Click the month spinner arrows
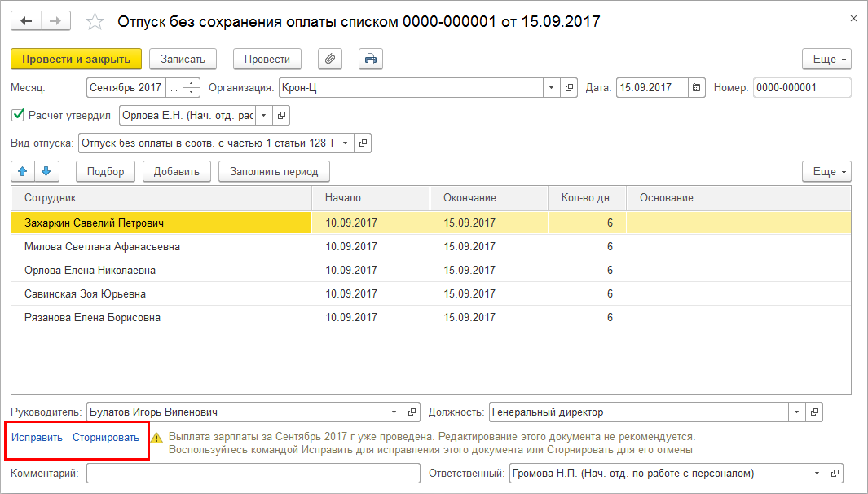Viewport: 868px width, 494px height. coord(191,87)
